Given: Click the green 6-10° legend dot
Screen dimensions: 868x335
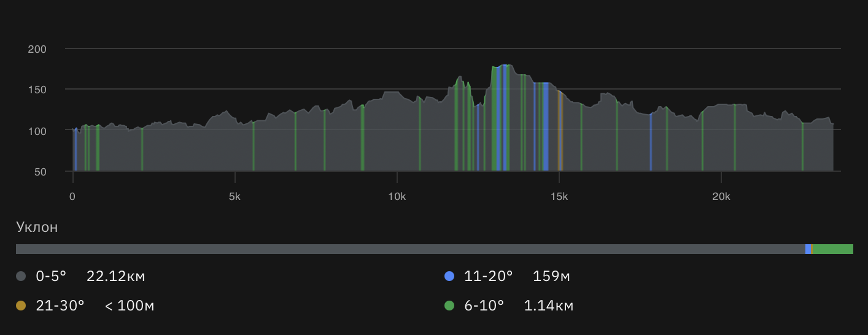Looking at the screenshot, I should (449, 306).
